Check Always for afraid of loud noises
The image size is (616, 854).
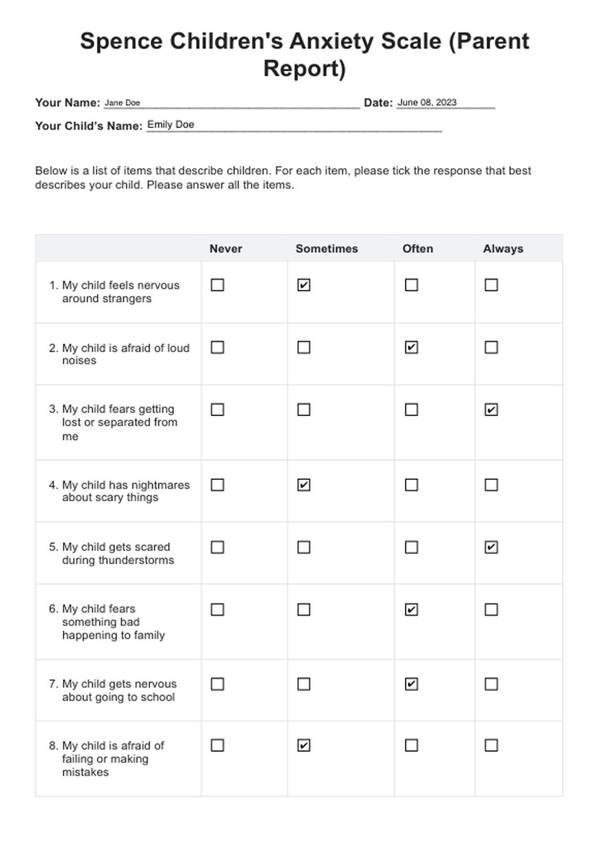[x=491, y=347]
